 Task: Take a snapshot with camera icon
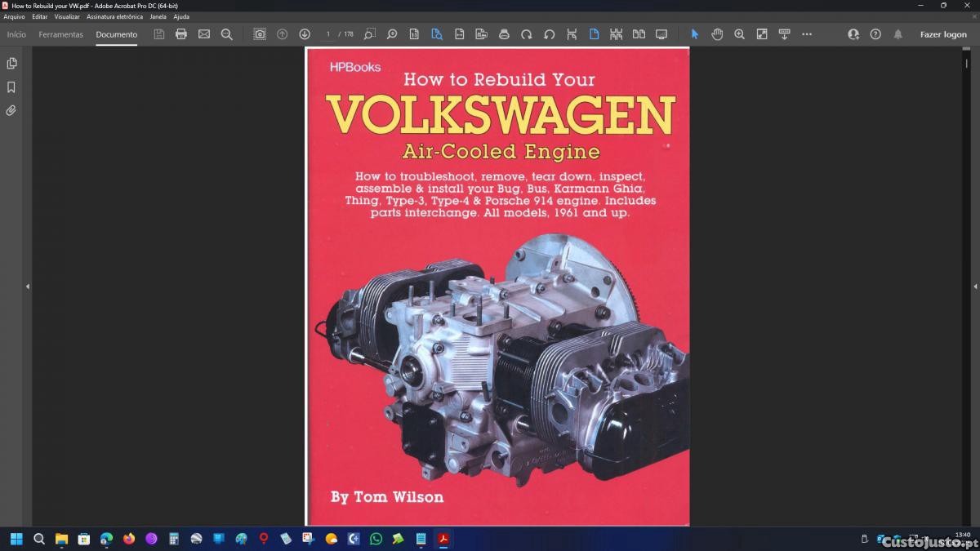260,34
